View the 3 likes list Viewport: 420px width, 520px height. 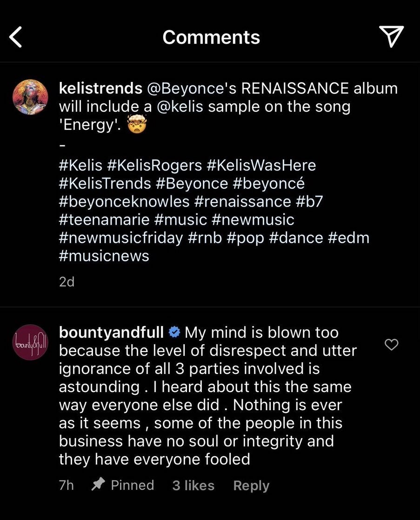point(193,486)
